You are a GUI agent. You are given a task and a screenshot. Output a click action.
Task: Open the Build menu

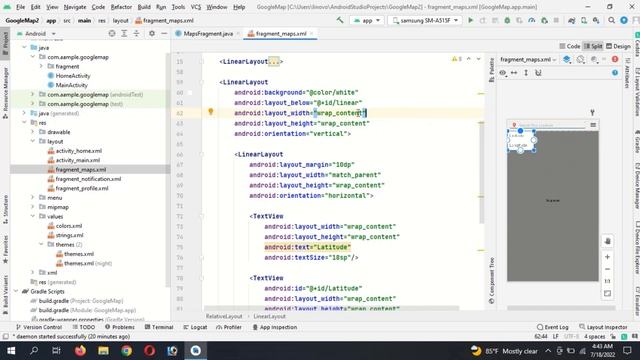point(144,7)
